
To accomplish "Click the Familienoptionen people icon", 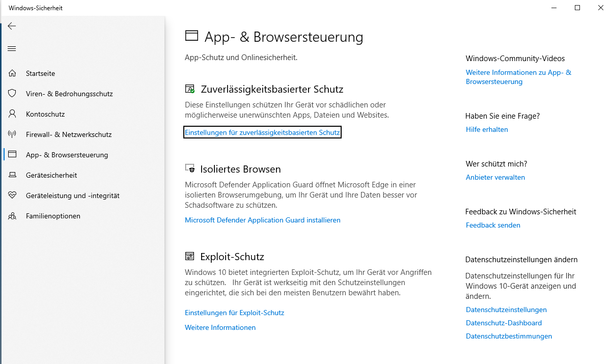I will point(12,216).
